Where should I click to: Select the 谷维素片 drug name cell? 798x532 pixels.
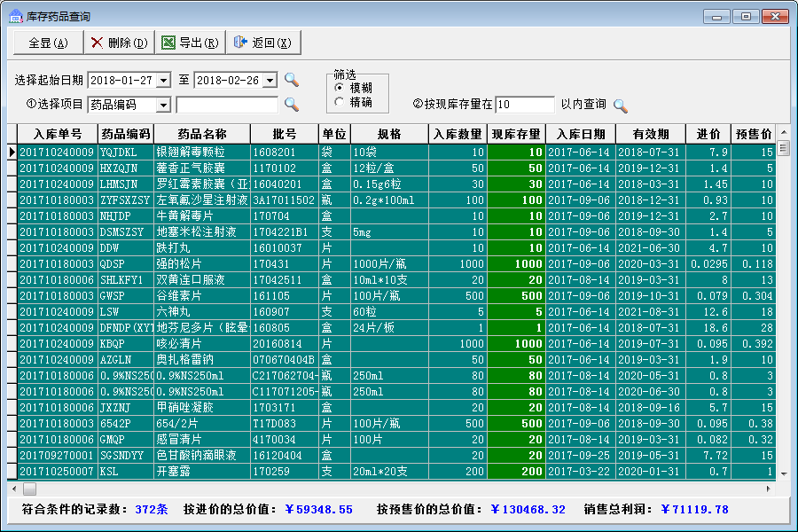coord(202,296)
